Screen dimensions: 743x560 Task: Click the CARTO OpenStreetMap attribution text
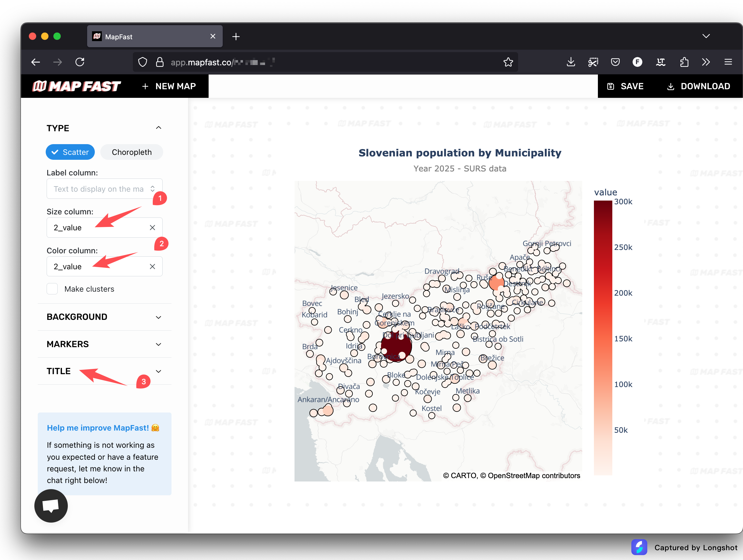tap(511, 476)
